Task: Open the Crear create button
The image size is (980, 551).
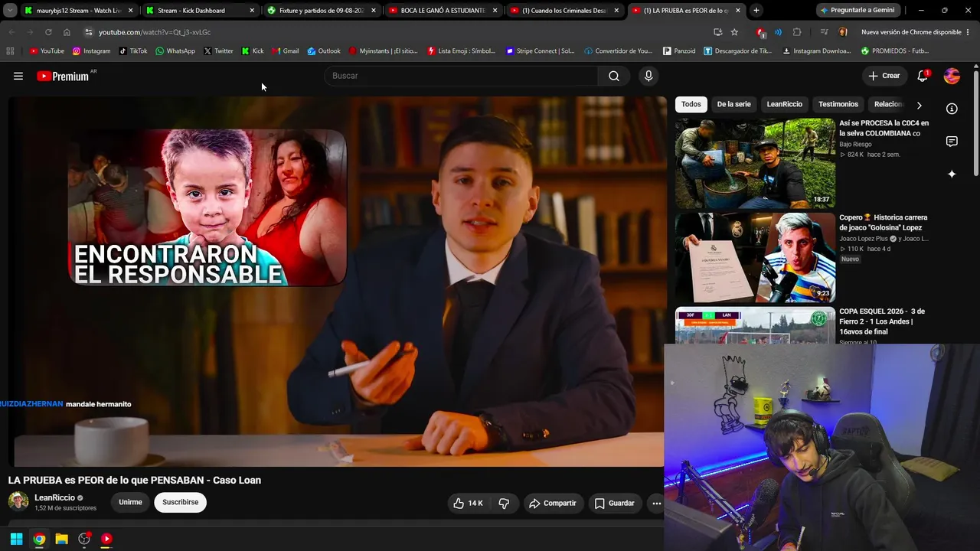Action: 884,76
